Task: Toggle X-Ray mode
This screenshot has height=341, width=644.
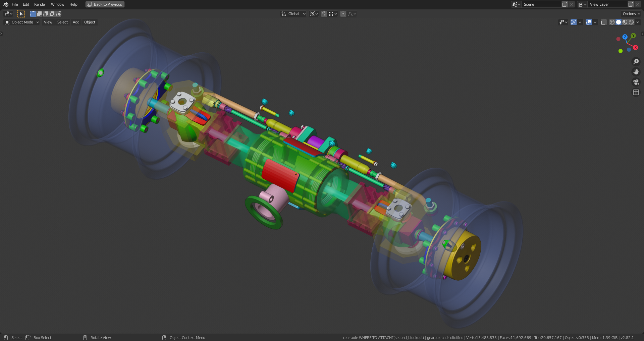Action: tap(604, 22)
